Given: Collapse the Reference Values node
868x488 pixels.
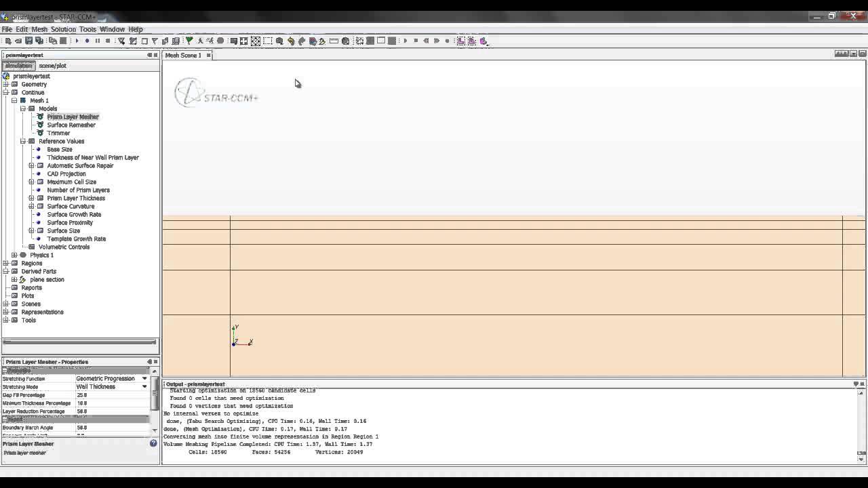Looking at the screenshot, I should tap(22, 141).
